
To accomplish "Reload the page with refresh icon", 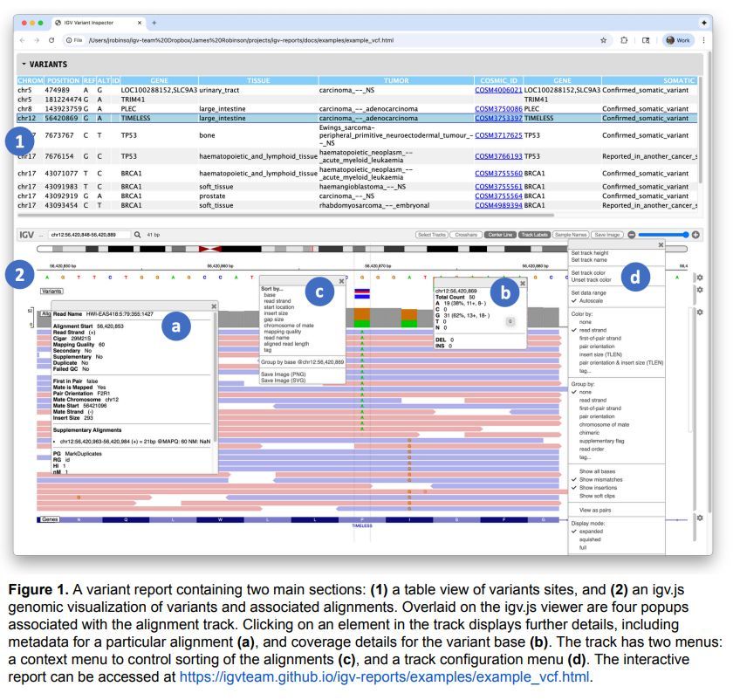I will pos(51,40).
